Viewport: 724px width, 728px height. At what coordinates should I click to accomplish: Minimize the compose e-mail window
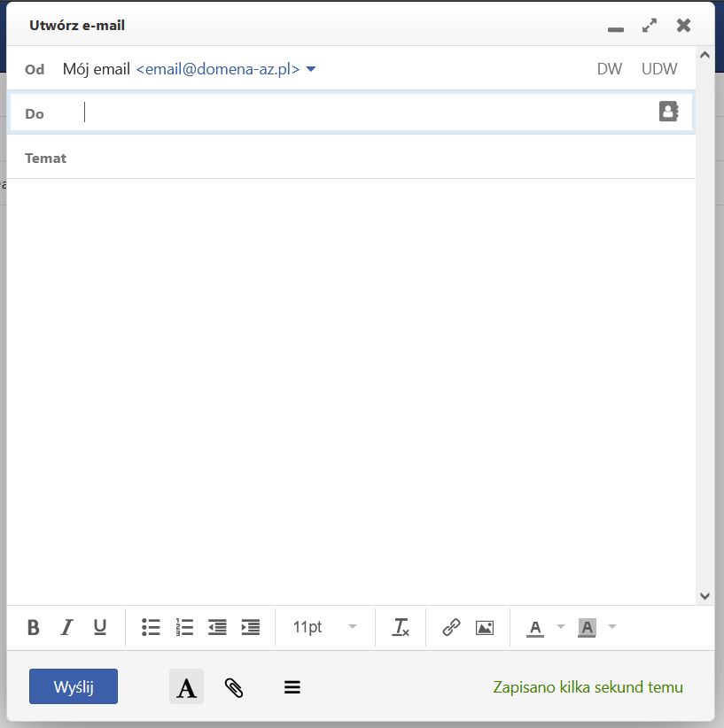point(616,29)
